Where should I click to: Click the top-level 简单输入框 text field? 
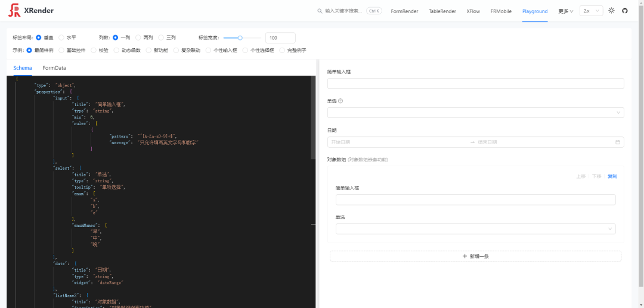click(476, 83)
